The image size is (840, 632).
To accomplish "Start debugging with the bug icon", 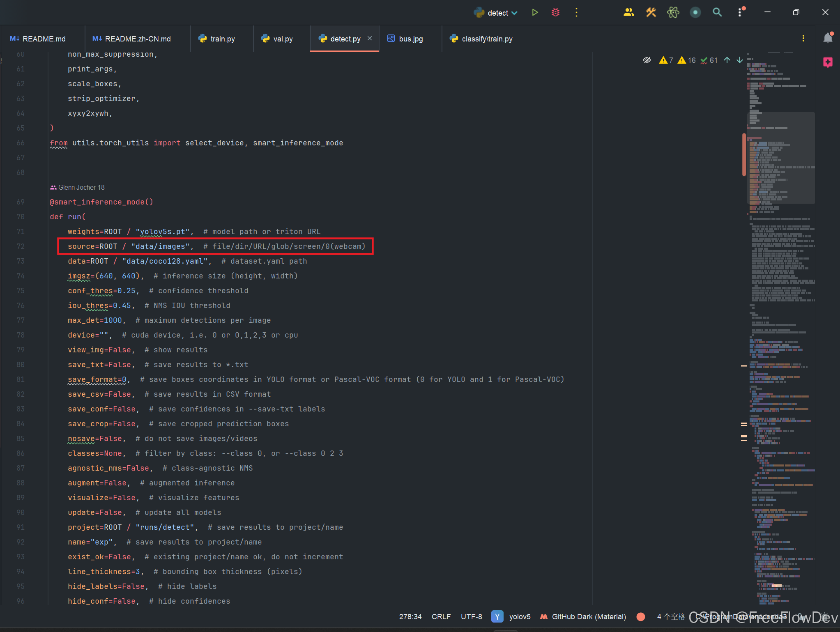I will (x=555, y=12).
